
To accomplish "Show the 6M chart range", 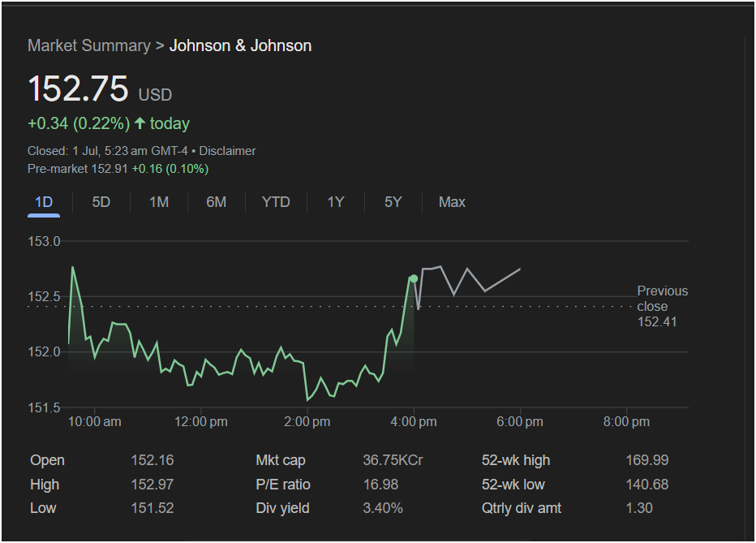I will pyautogui.click(x=217, y=202).
